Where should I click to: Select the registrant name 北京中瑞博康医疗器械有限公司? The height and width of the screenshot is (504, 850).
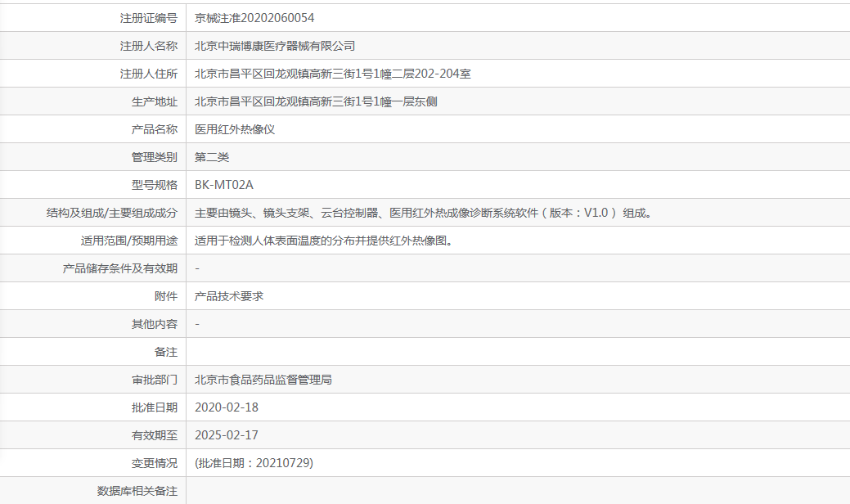tap(275, 46)
